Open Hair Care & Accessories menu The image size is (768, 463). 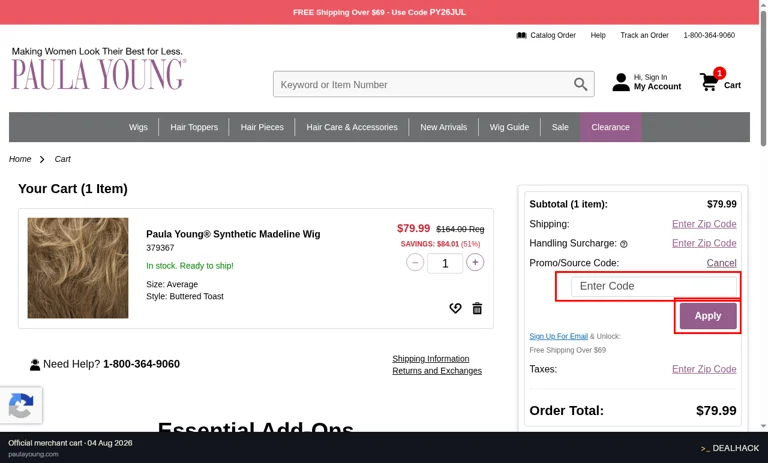[352, 127]
